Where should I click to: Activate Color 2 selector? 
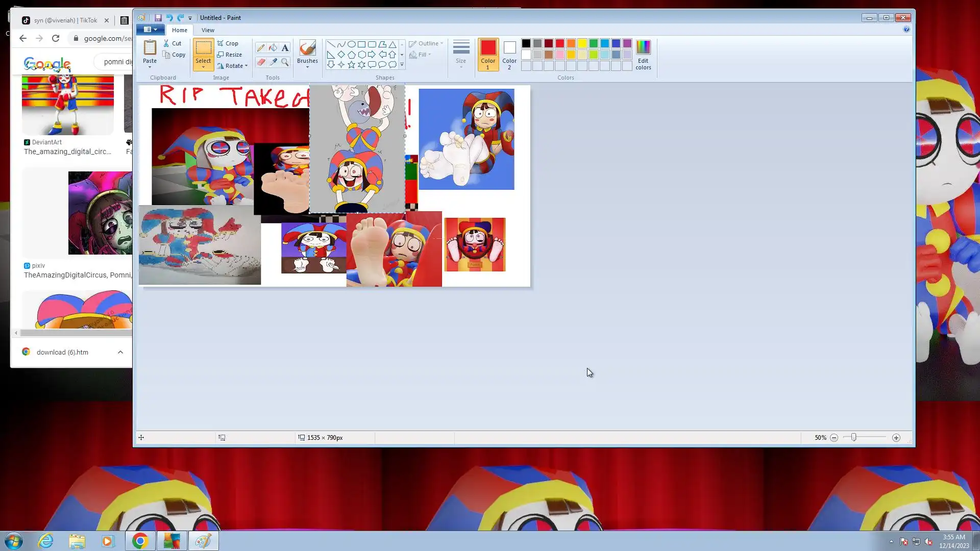click(x=509, y=54)
